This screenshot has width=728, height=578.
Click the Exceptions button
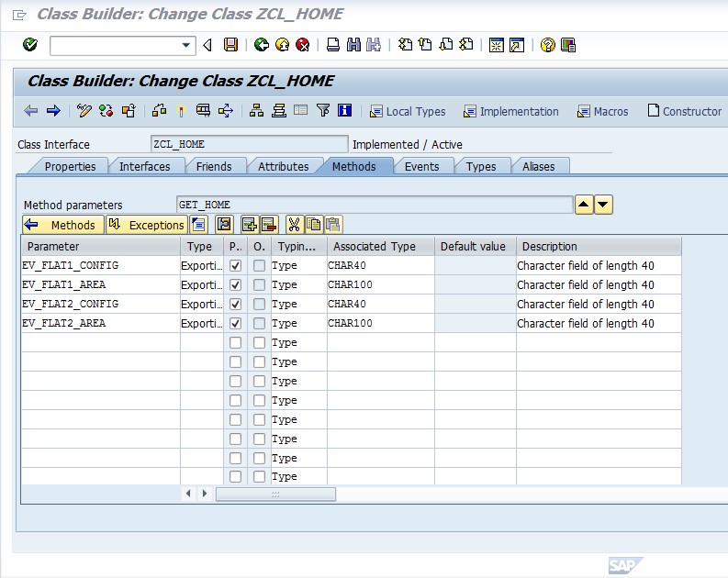146,225
